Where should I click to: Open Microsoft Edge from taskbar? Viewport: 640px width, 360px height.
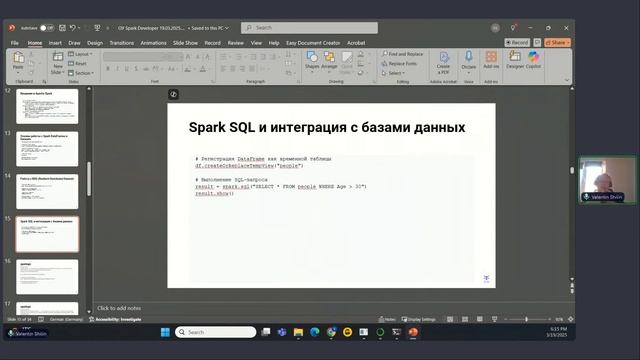[315, 332]
